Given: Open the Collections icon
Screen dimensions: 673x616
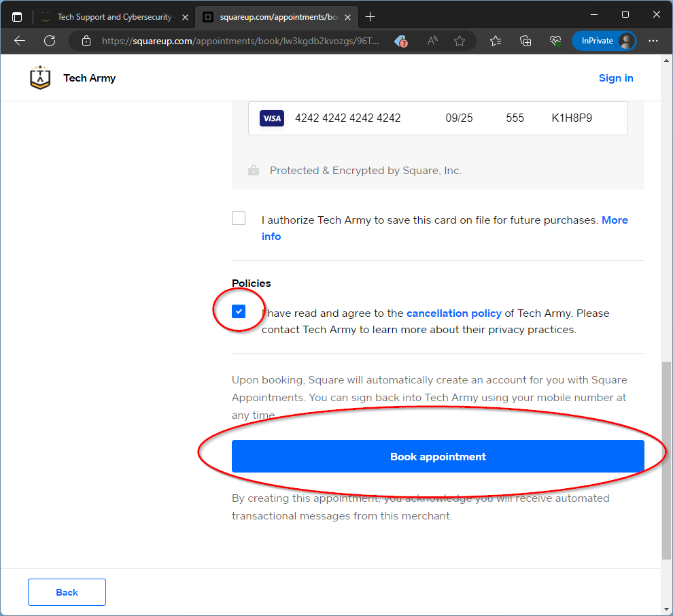Looking at the screenshot, I should (x=525, y=41).
